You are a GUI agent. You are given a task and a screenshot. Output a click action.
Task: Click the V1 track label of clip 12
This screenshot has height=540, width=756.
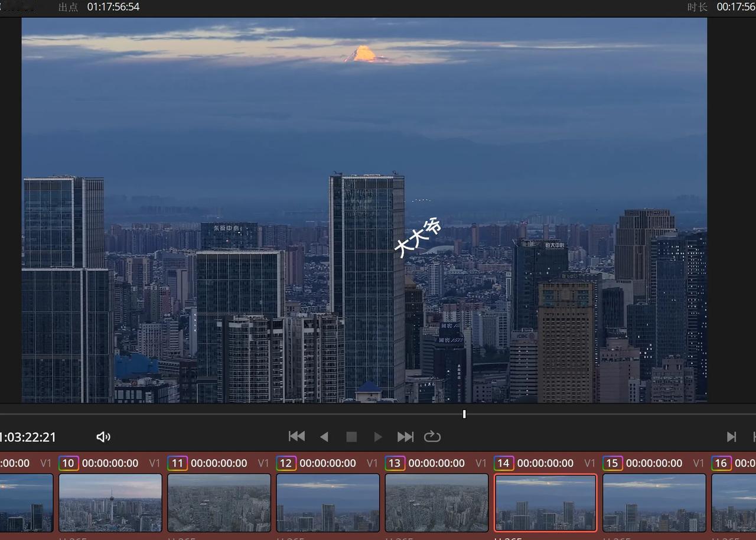pos(372,463)
